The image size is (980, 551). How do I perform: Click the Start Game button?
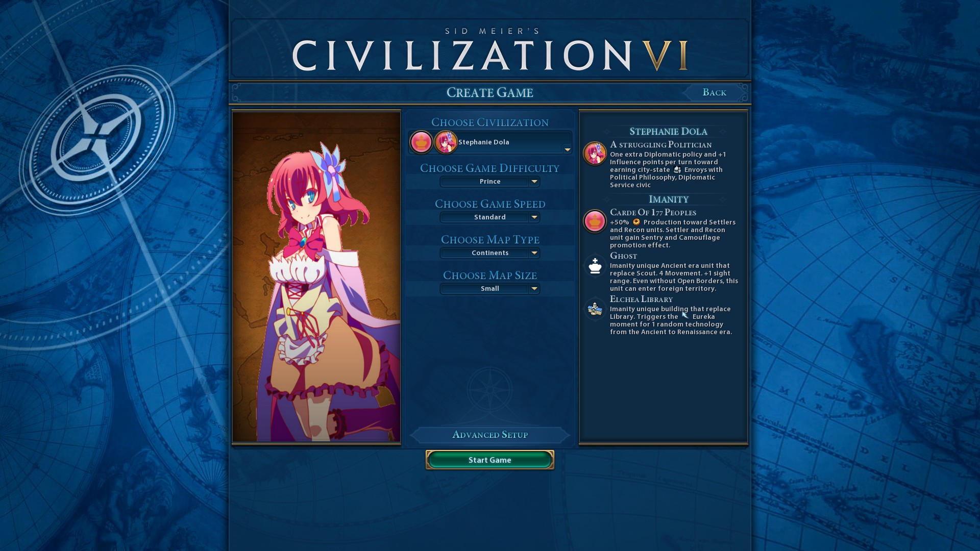[x=490, y=460]
